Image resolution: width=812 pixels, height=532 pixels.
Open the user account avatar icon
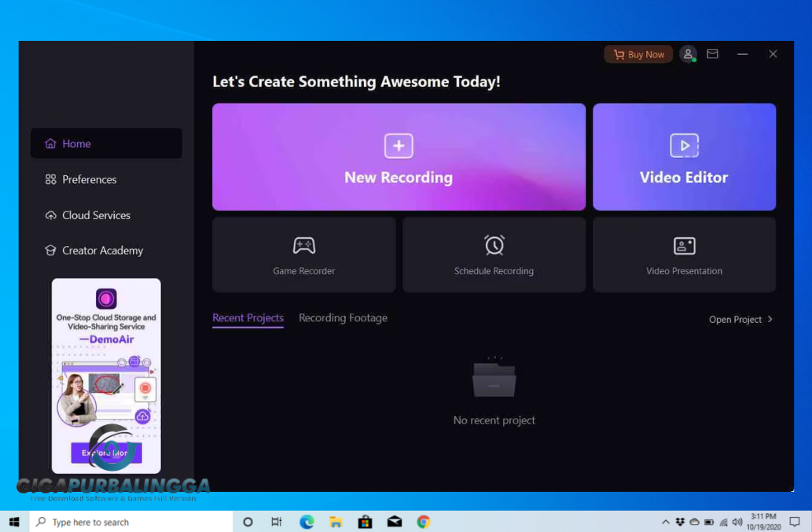pyautogui.click(x=688, y=53)
